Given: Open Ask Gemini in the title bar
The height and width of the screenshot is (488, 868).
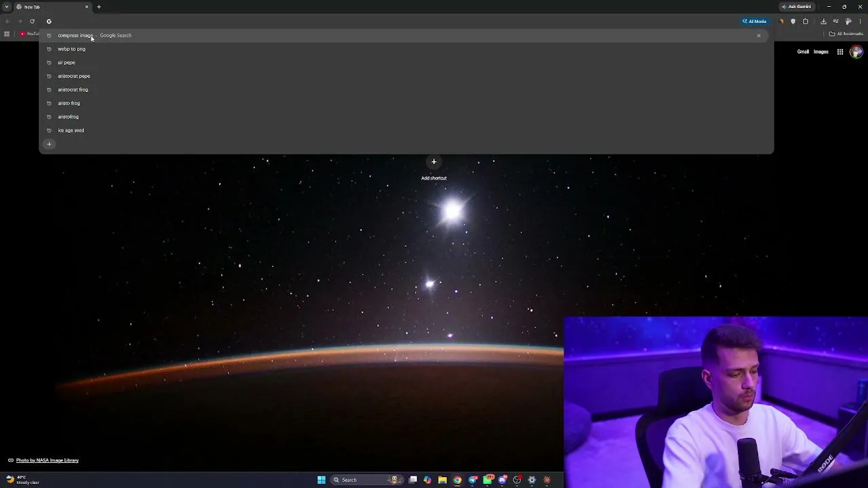Looking at the screenshot, I should (797, 7).
